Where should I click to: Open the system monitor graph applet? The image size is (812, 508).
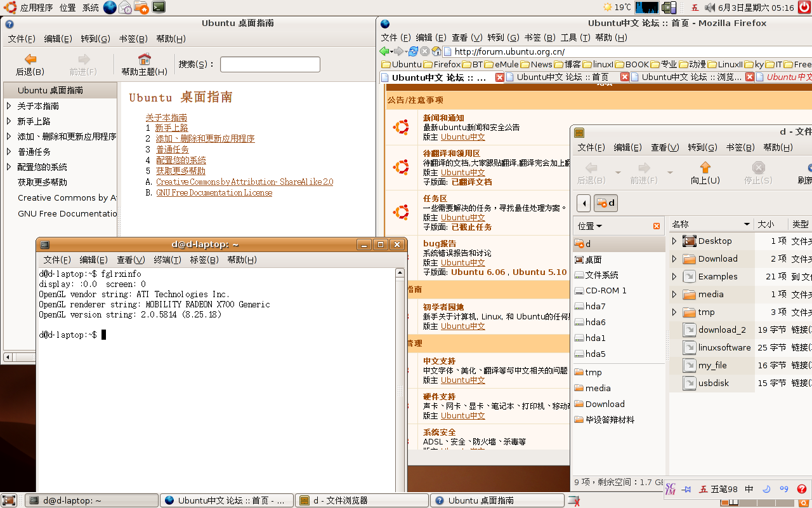point(647,8)
